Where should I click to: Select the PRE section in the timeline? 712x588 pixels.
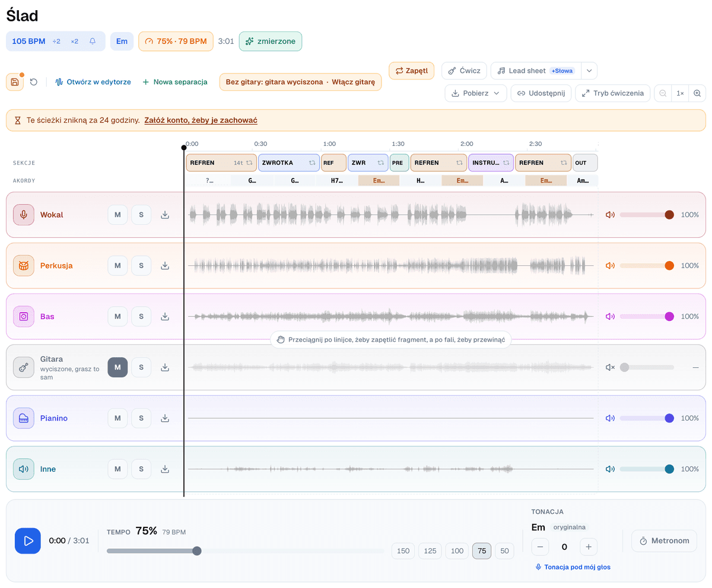click(x=399, y=163)
